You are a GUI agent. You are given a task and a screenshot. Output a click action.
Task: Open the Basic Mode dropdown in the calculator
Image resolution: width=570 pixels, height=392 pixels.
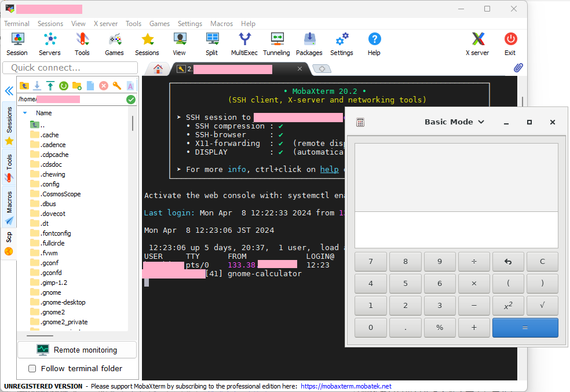pyautogui.click(x=454, y=122)
